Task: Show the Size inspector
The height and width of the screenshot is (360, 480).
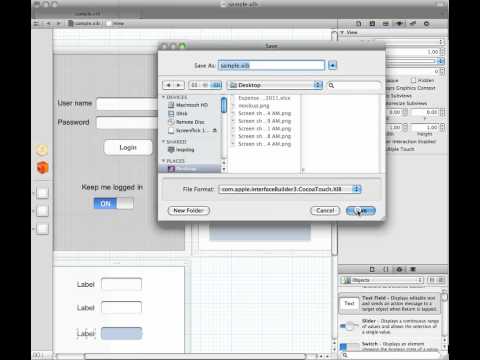Action: pos(413,24)
